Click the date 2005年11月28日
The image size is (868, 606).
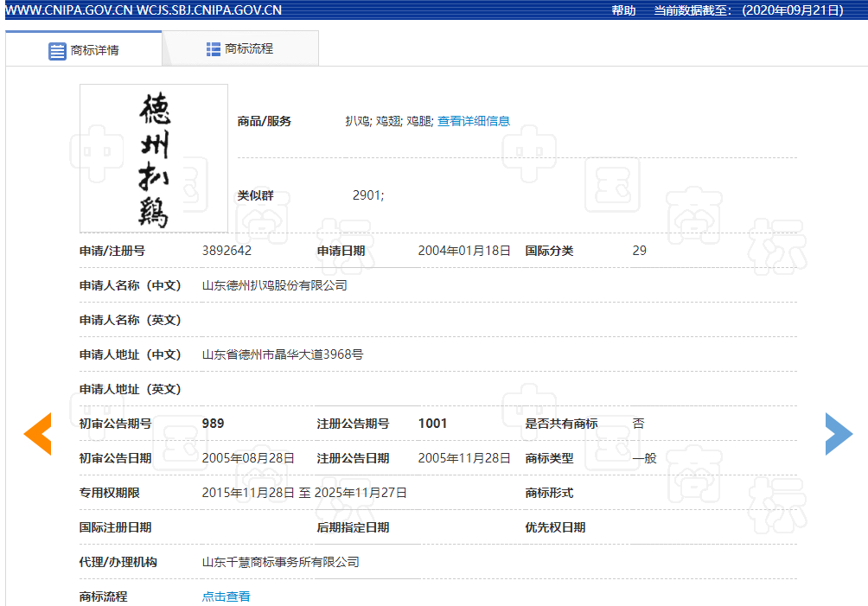[x=464, y=458]
